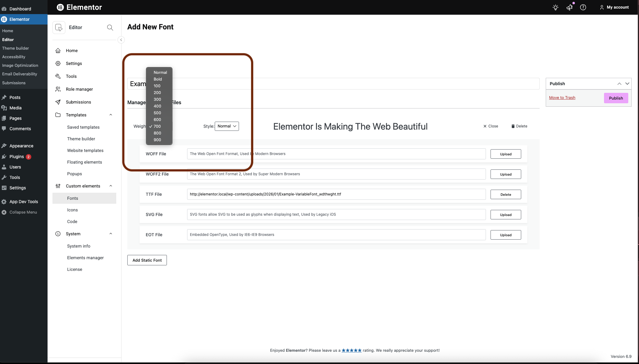Click the Appearance brush icon
Image resolution: width=639 pixels, height=364 pixels.
(x=4, y=146)
